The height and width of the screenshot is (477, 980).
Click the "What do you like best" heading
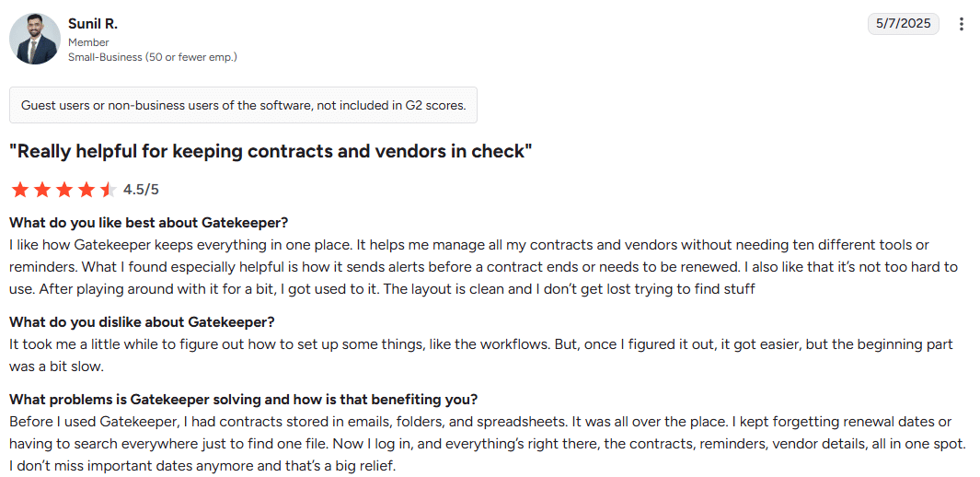[149, 222]
